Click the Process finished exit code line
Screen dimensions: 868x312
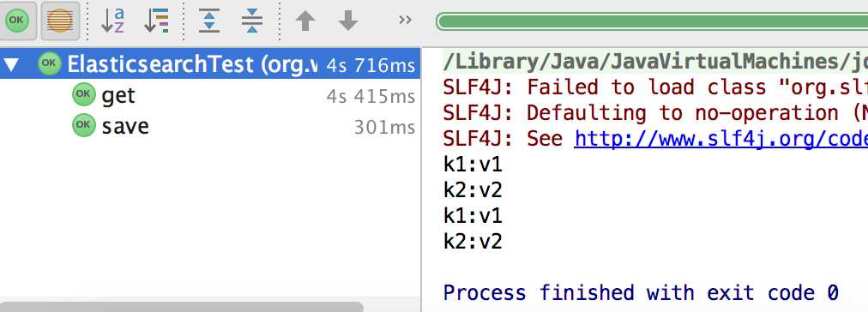click(x=641, y=292)
